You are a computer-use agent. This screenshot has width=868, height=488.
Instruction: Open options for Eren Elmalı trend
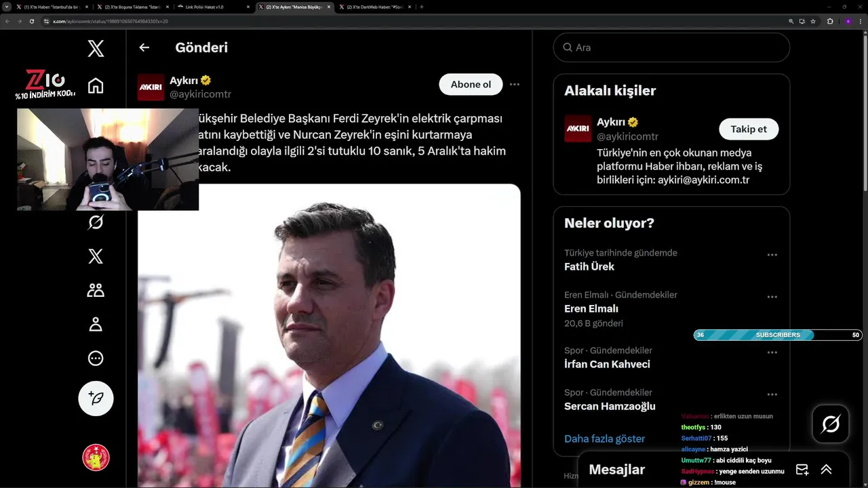[x=772, y=297]
